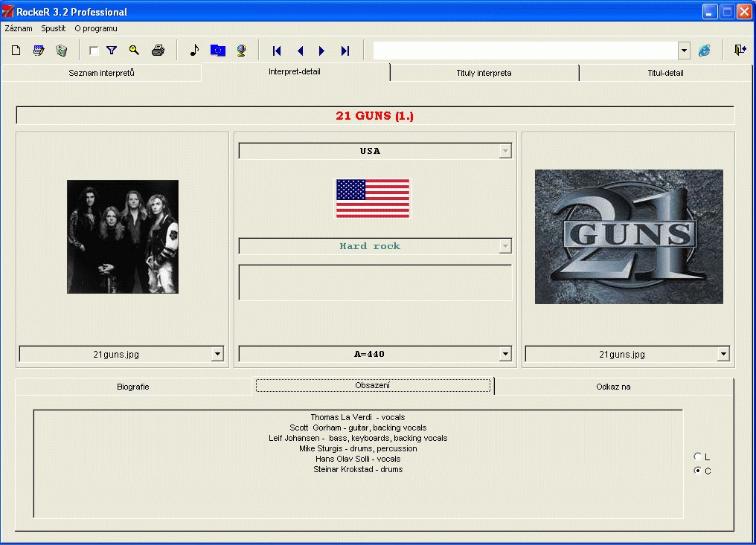Click the toolbar address input field

point(525,51)
